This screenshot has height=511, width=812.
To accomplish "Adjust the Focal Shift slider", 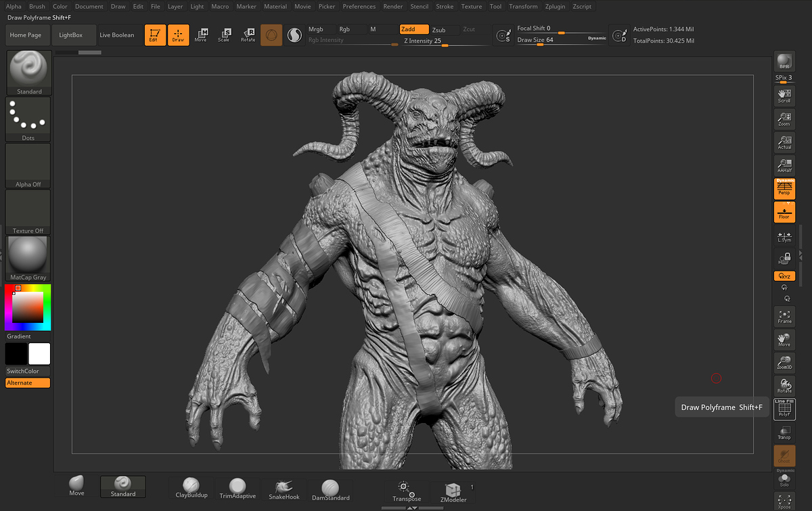I will (561, 30).
